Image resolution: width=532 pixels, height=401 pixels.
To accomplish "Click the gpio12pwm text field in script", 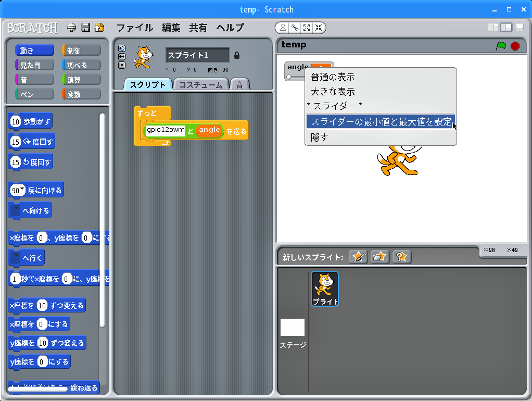I will (166, 130).
